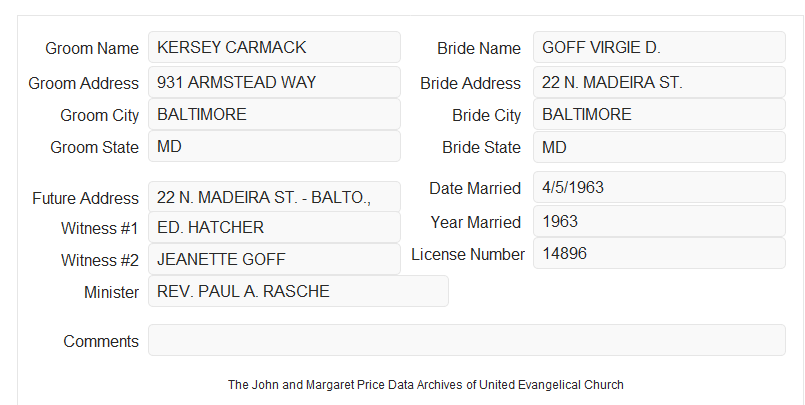Image resolution: width=805 pixels, height=405 pixels.
Task: Click the Date Married field
Action: coord(659,187)
